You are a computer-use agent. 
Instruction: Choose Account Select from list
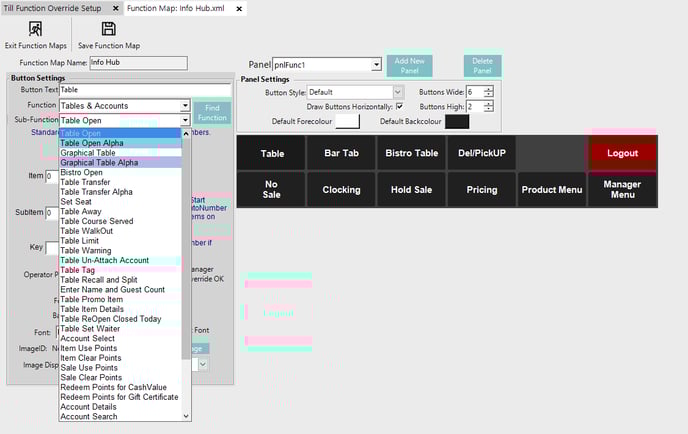[x=120, y=338]
